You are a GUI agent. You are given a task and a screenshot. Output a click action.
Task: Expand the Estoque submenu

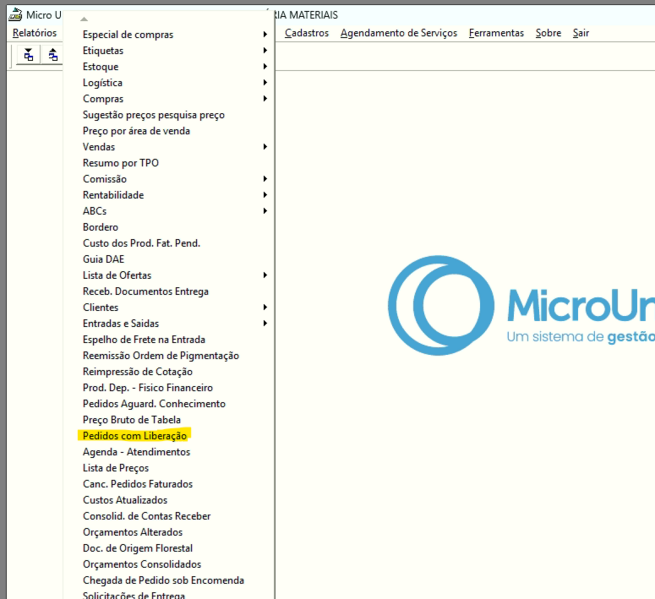(169, 66)
